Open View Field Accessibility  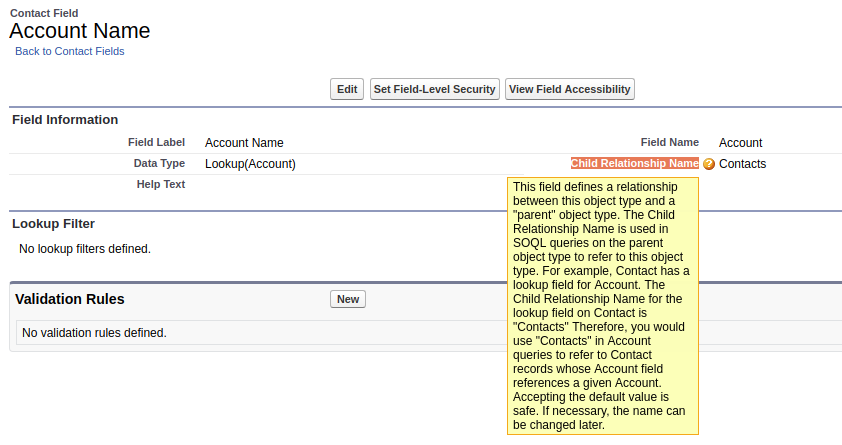tap(569, 89)
